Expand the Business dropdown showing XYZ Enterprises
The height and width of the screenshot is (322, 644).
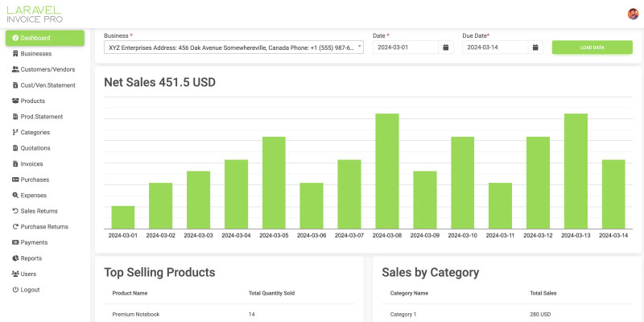point(233,47)
